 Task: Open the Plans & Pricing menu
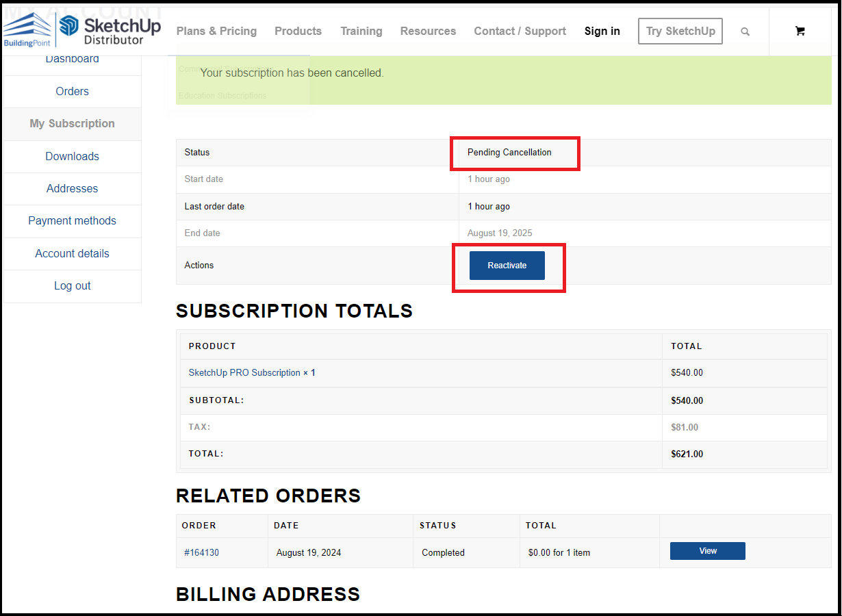[x=216, y=31]
